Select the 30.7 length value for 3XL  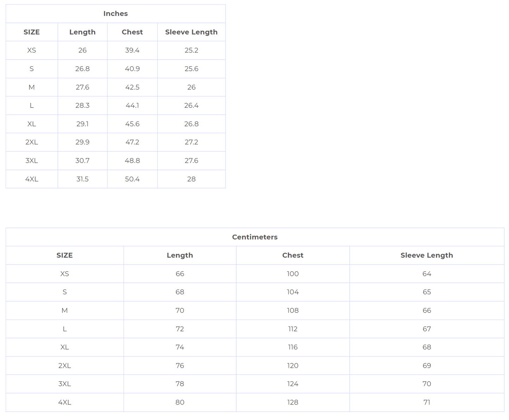(x=82, y=161)
